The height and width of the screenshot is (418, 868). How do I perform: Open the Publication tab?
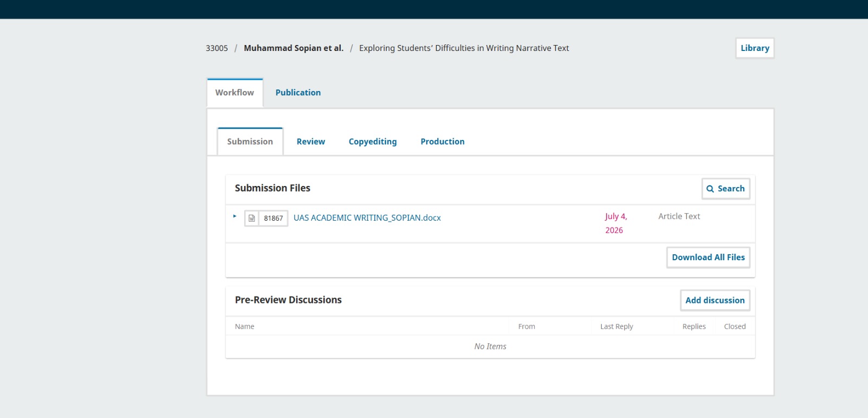tap(298, 93)
